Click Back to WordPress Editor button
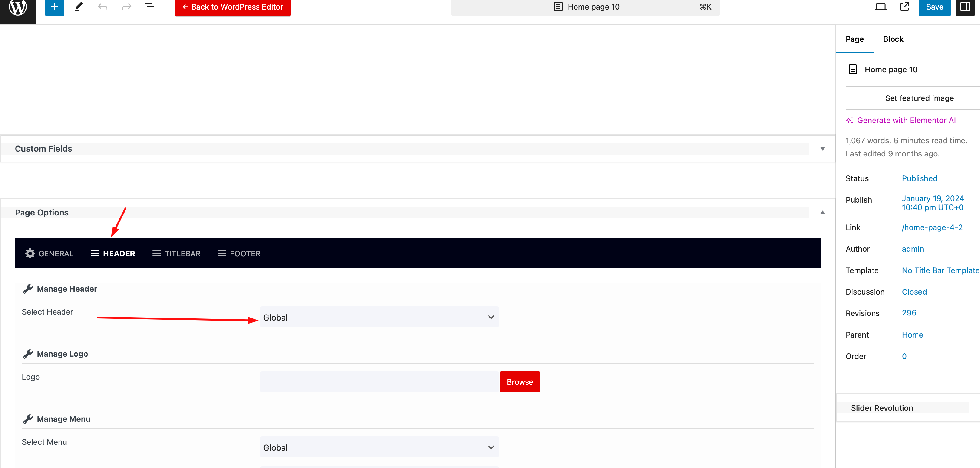Screen dimensions: 980x468 (x=232, y=7)
